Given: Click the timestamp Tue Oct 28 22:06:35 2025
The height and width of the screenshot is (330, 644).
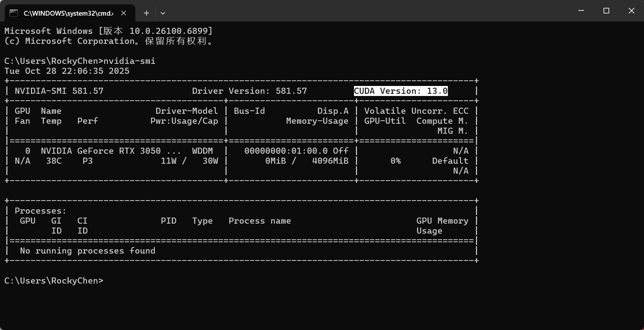Looking at the screenshot, I should pos(67,71).
